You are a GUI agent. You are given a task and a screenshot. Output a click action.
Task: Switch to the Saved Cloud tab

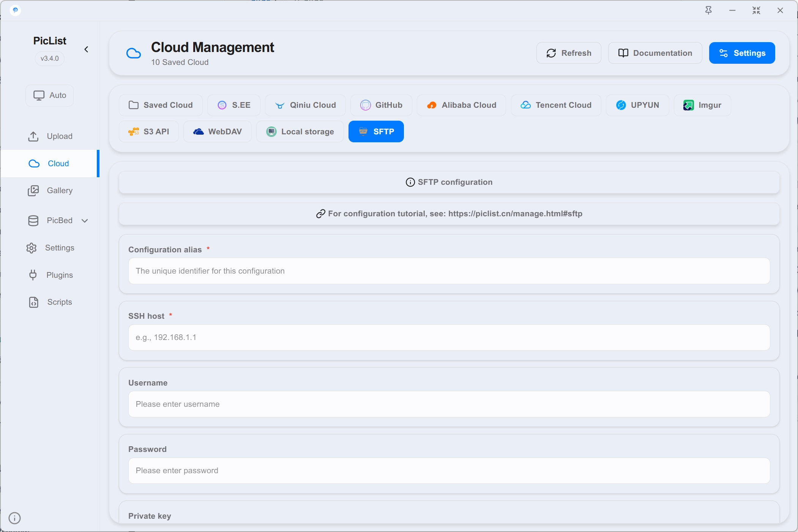[161, 105]
